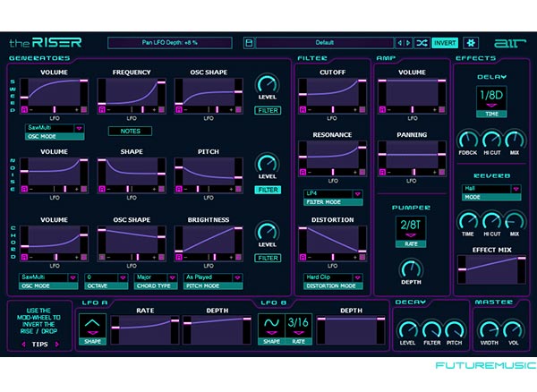The height and width of the screenshot is (392, 537).
Task: Click the AIR logo
Action: coord(509,43)
